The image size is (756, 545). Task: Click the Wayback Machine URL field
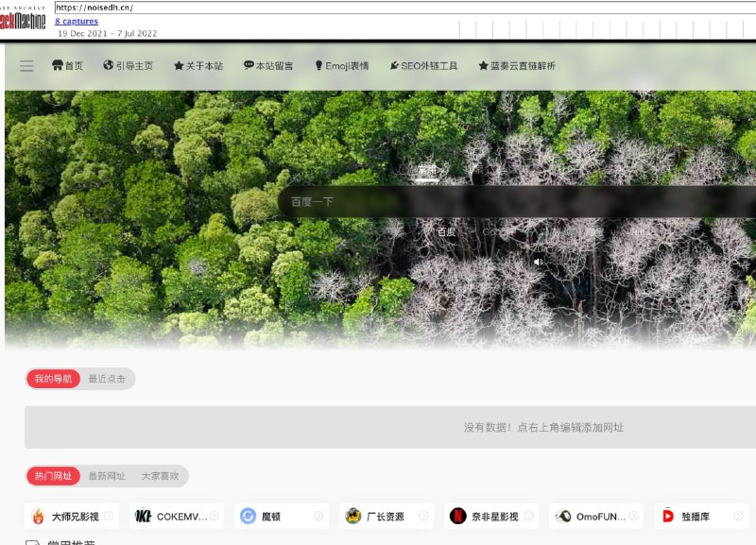[405, 8]
